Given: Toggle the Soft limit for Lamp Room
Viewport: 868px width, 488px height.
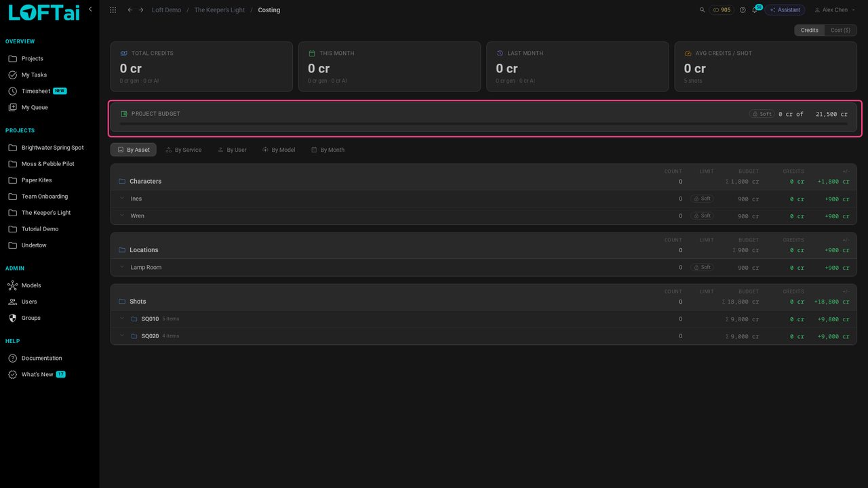Looking at the screenshot, I should [x=702, y=267].
